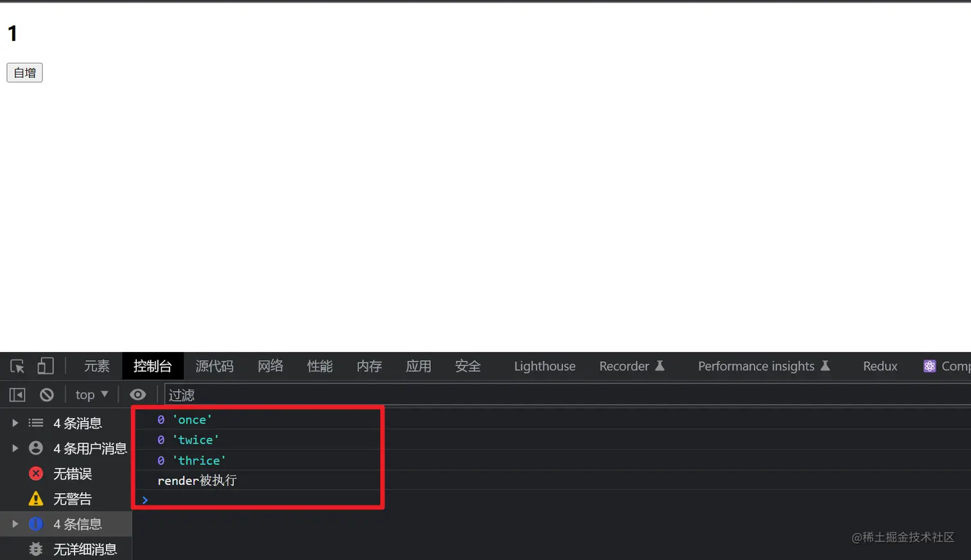Click the user messages avatar icon
Image resolution: width=971 pixels, height=560 pixels.
(36, 448)
